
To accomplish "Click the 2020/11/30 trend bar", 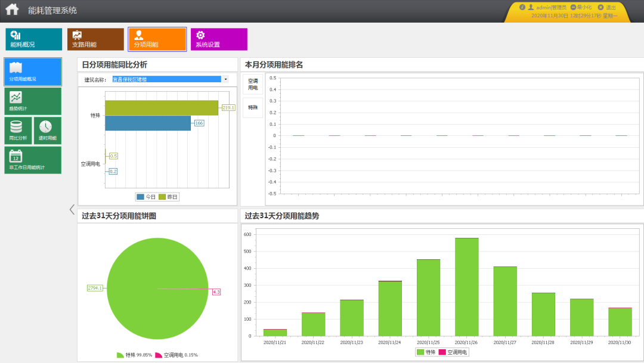I will 620,322.
